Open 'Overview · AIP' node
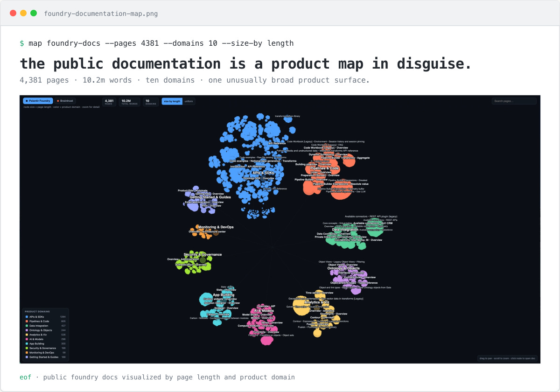Screen dimensions: 560x392 click(266, 307)
